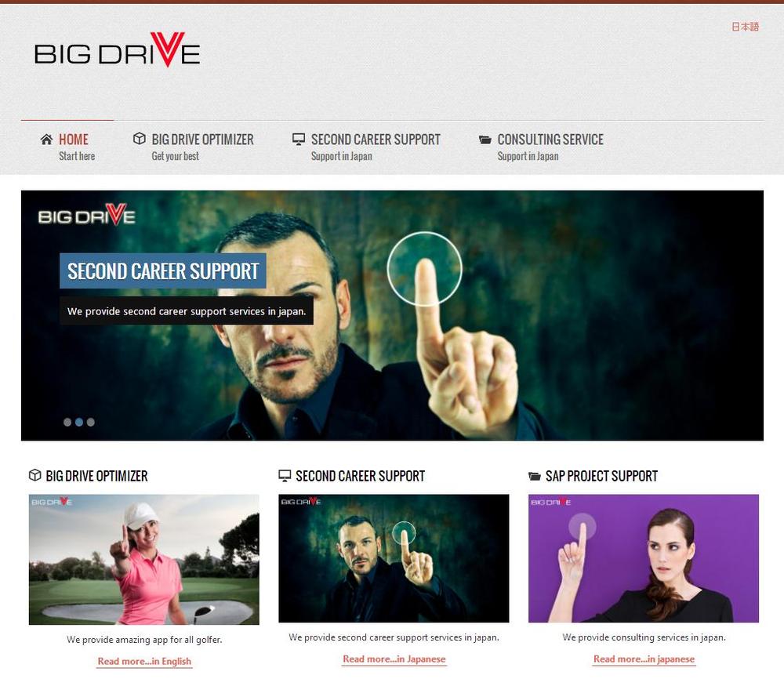Click Read more...in English link
Image resolution: width=784 pixels, height=697 pixels.
point(144,661)
